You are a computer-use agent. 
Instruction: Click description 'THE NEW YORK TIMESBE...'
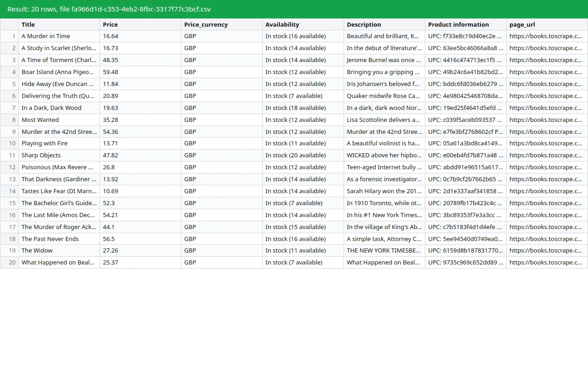[x=384, y=251]
